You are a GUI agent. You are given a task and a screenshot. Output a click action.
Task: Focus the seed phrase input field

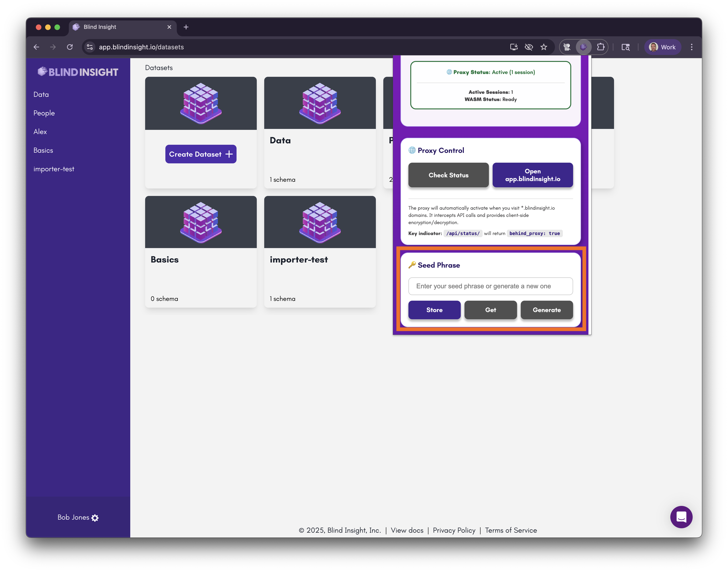pos(490,286)
